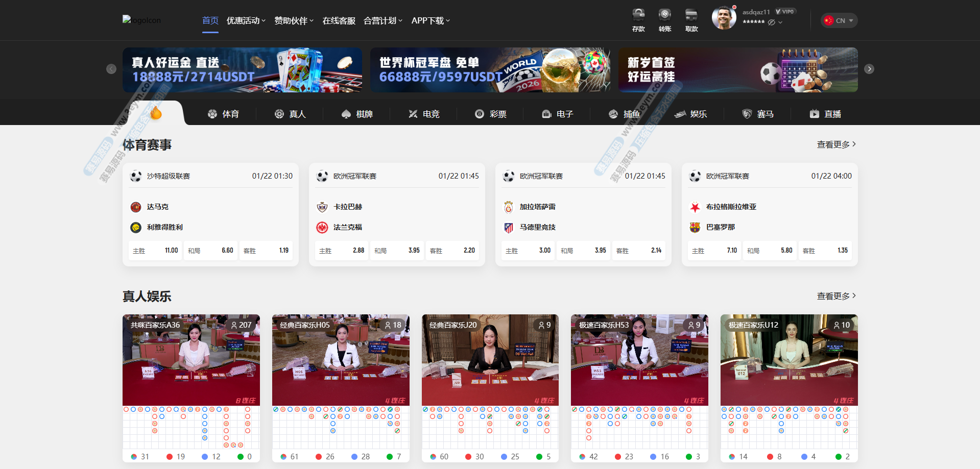Toggle balance visibility eye icon
Screen dimensions: 980x469
point(771,22)
